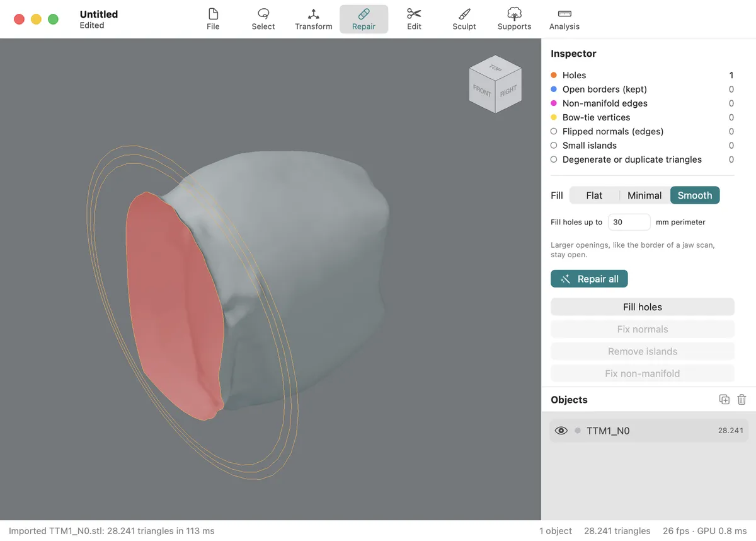The image size is (756, 541).
Task: Toggle the Holes indicator row
Action: click(642, 75)
